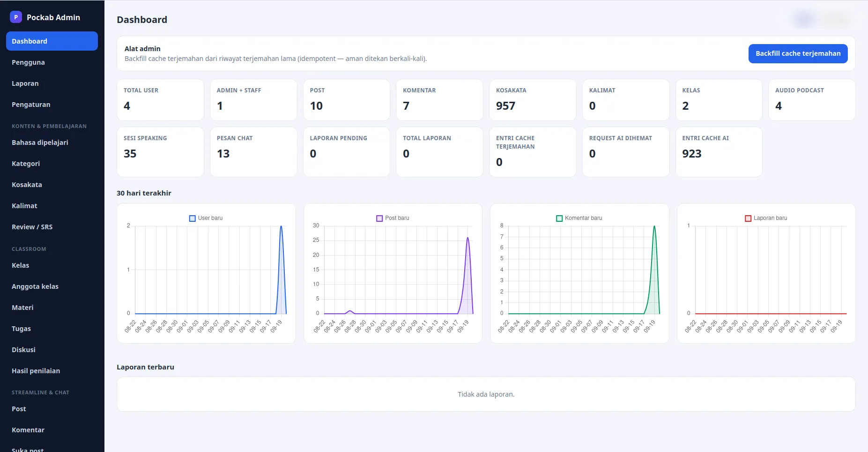Click the Entri Cache Terjemahan card
The height and width of the screenshot is (452, 868).
pyautogui.click(x=533, y=152)
